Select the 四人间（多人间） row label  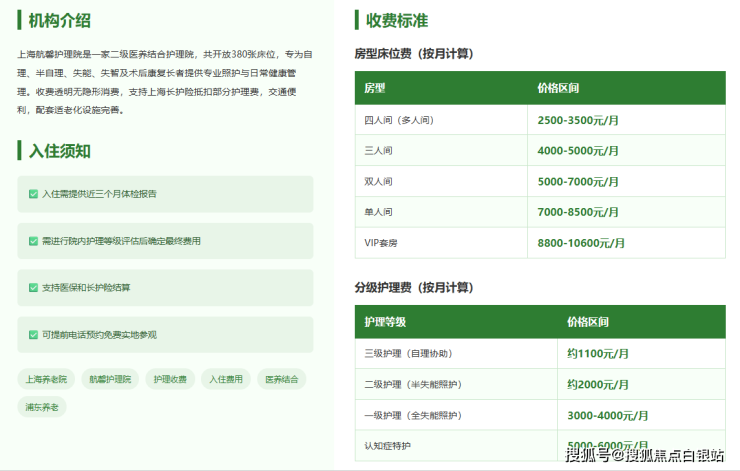coord(399,120)
